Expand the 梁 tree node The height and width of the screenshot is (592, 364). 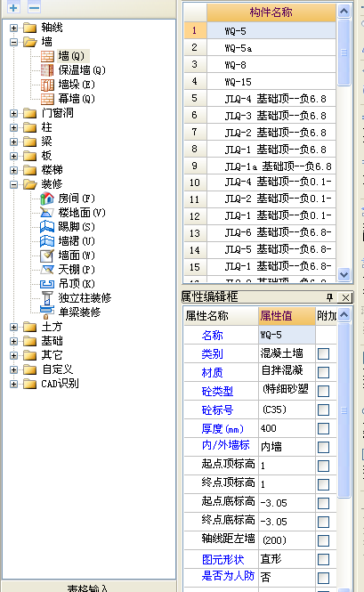pos(13,142)
